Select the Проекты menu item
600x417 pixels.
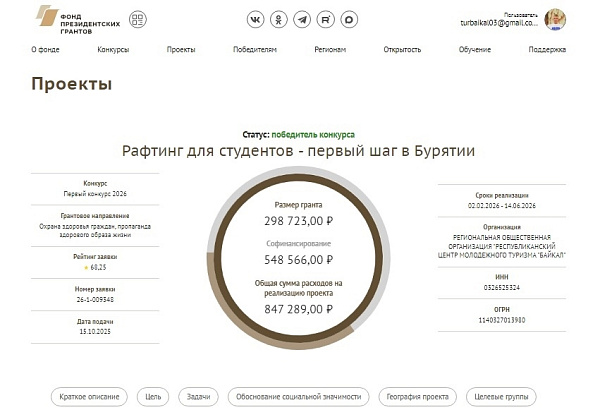click(181, 49)
